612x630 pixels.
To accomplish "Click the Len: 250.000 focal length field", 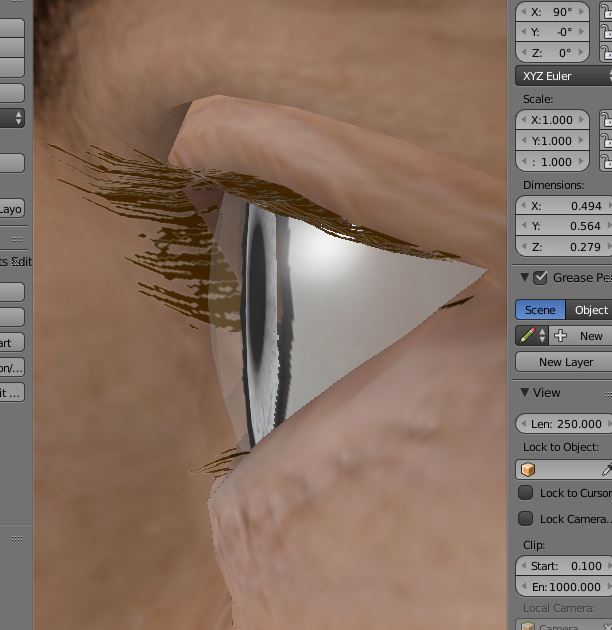I will pyautogui.click(x=564, y=423).
